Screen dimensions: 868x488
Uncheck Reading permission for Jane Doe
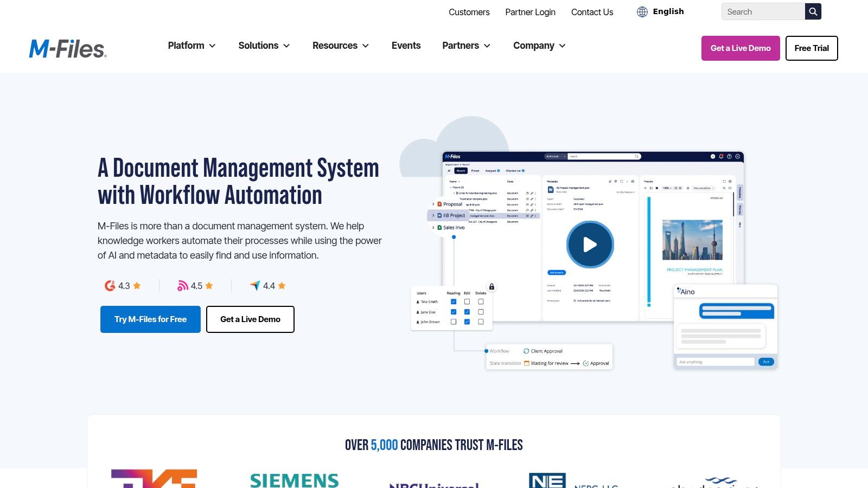tap(454, 312)
